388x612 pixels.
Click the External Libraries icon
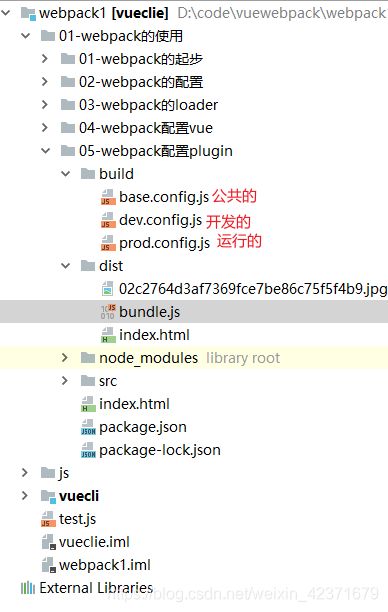(28, 588)
